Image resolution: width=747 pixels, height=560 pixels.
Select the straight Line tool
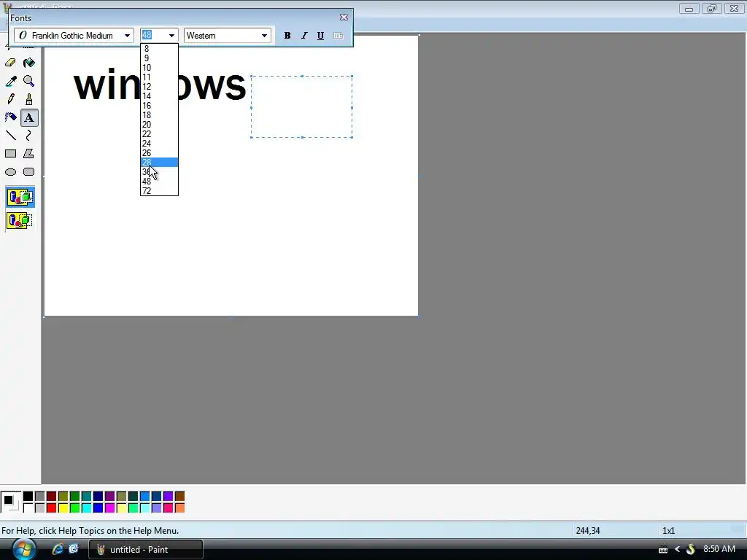(10, 136)
